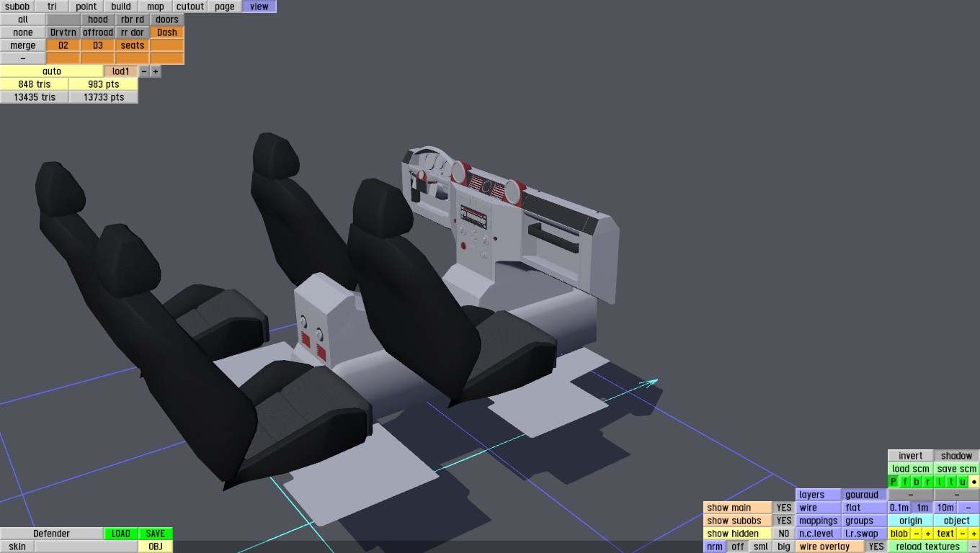This screenshot has height=553, width=980.
Task: Toggle the show hidden NO value
Action: tap(784, 534)
